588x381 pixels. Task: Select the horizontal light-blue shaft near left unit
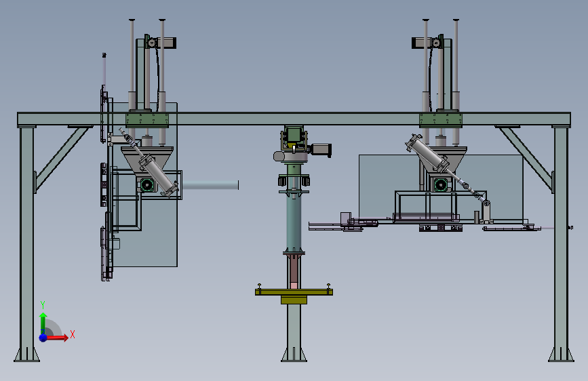(210, 185)
